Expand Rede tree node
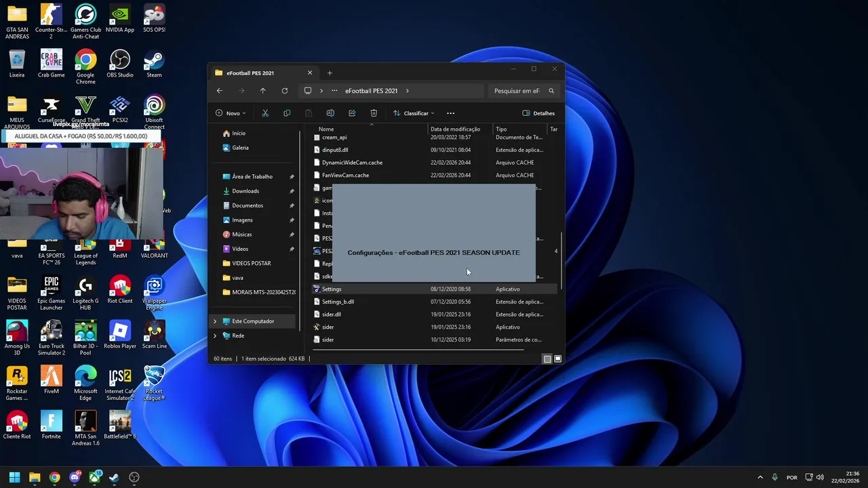Screen dimensions: 868x488 pos(215,335)
